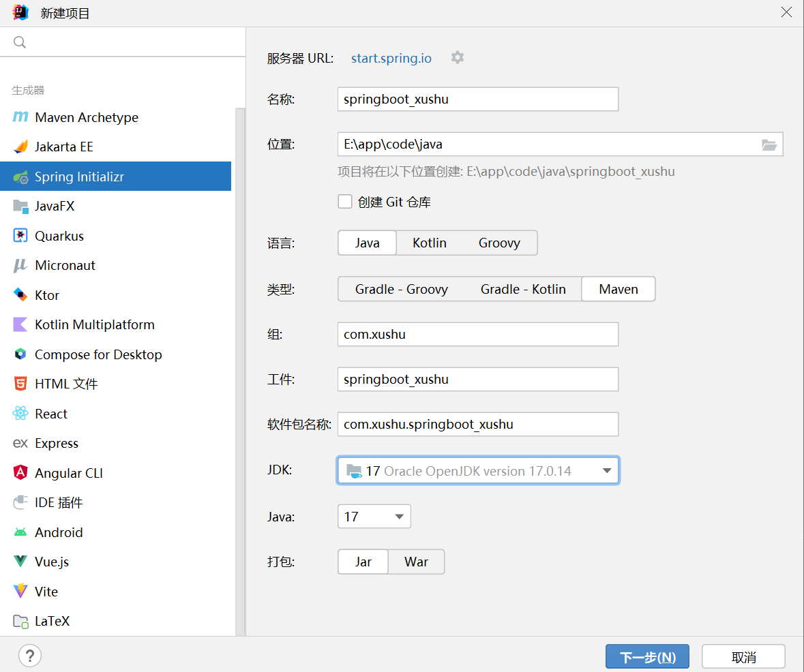Image resolution: width=804 pixels, height=672 pixels.
Task: Click the generator list vertical scrollbar
Action: (240, 371)
